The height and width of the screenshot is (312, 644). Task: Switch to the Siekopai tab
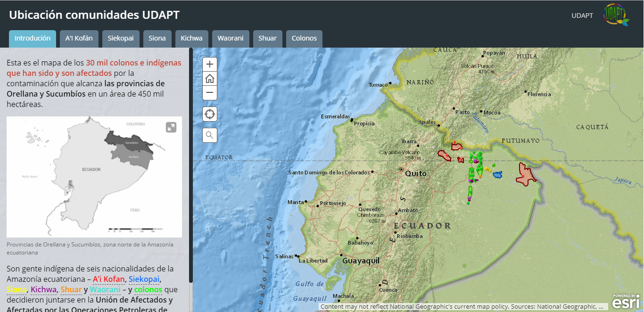click(121, 39)
